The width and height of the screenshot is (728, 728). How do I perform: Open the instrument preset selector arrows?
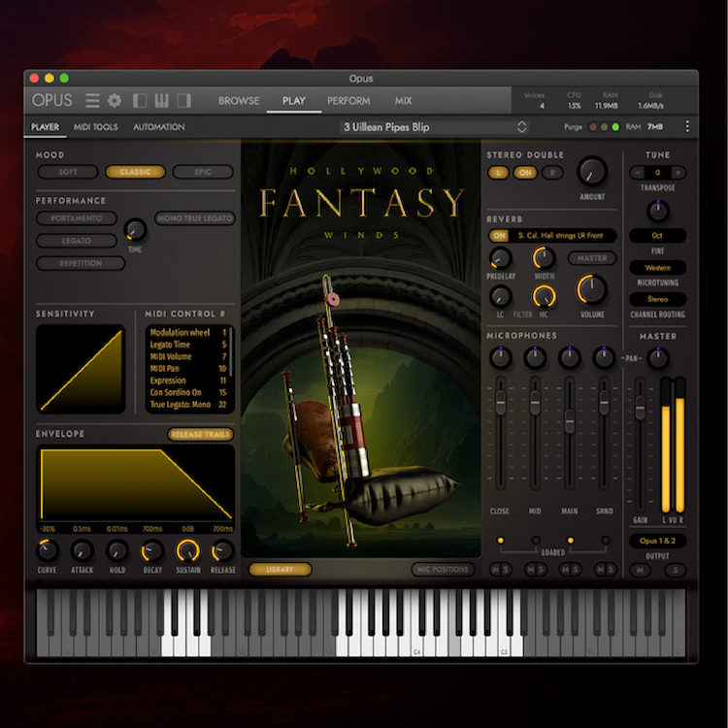(x=522, y=127)
